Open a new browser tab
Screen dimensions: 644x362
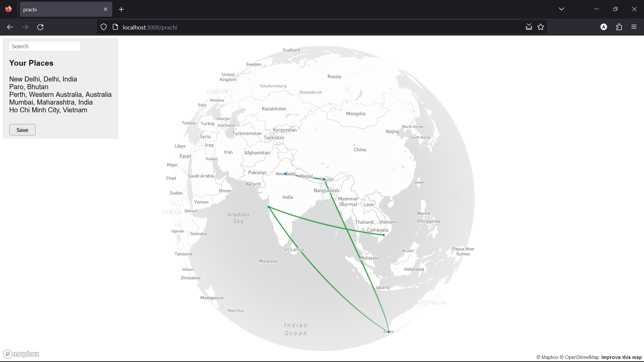pos(121,9)
